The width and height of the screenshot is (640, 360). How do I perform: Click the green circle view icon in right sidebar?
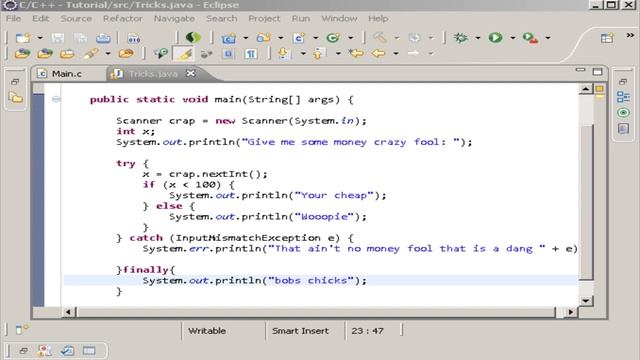pos(623,113)
